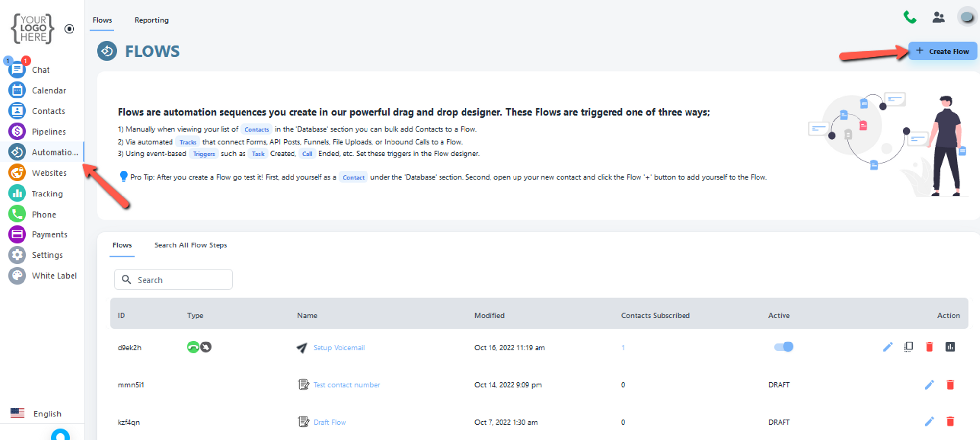The image size is (980, 440).
Task: Select Search All Flow Steps tab
Action: [x=191, y=245]
